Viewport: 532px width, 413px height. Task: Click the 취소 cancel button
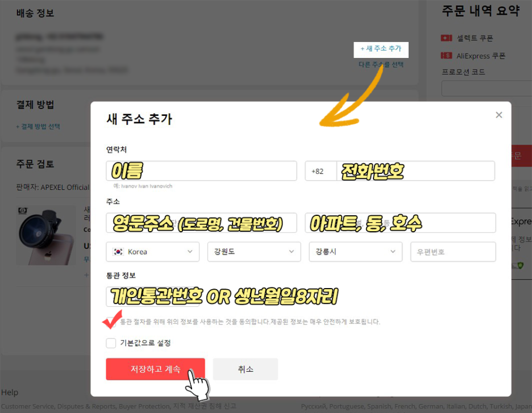coord(245,369)
